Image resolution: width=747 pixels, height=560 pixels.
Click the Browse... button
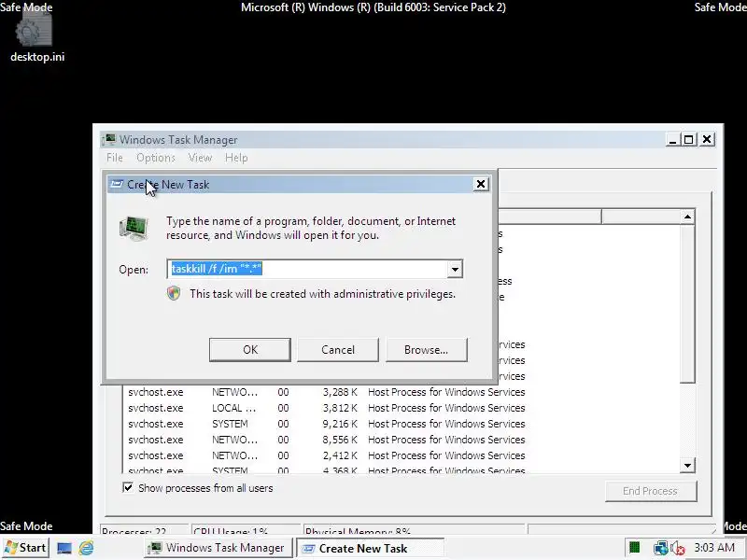[427, 350]
